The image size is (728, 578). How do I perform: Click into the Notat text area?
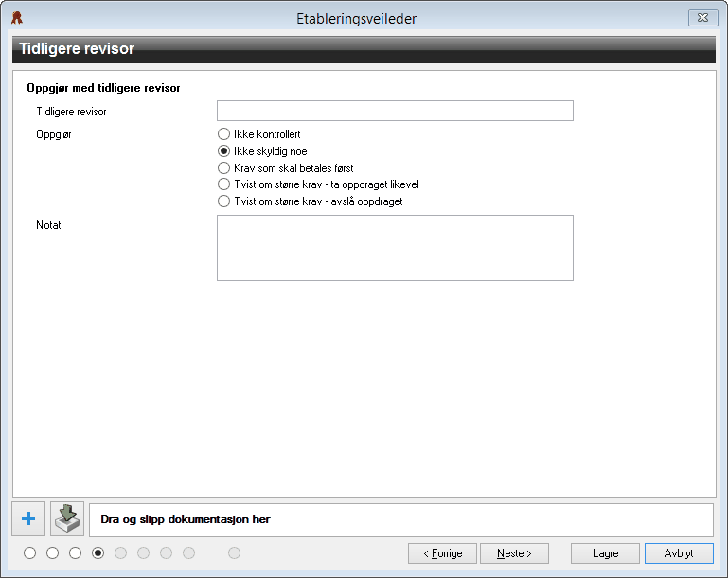[395, 248]
